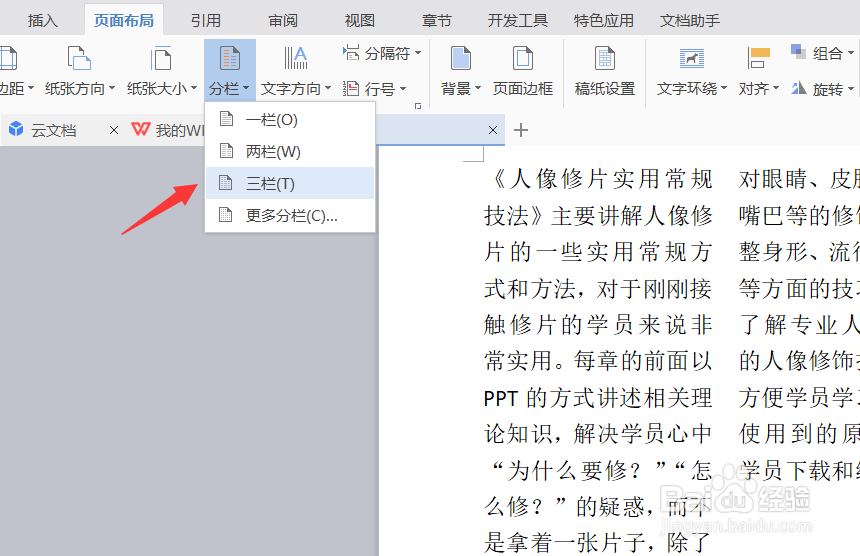This screenshot has height=556, width=860.
Task: Open the 引用 ribbon tab
Action: coord(206,21)
